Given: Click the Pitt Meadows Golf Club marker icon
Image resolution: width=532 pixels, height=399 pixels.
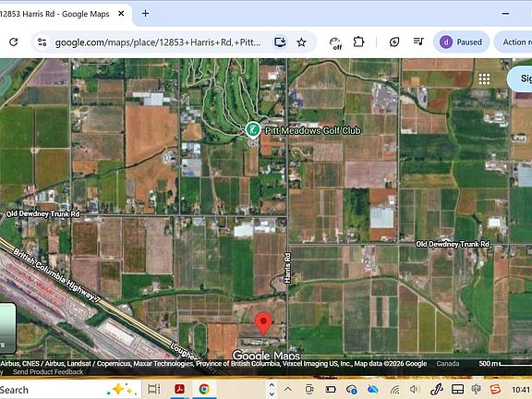Looking at the screenshot, I should 253,129.
